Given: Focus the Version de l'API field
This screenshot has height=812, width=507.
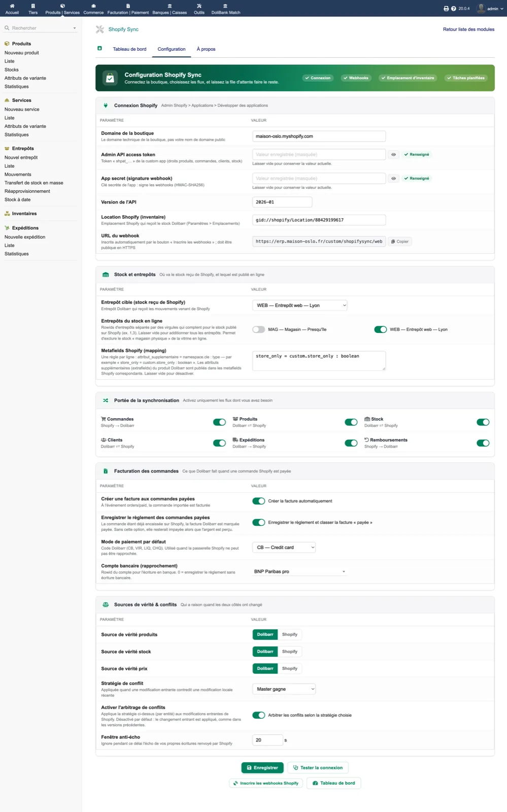Looking at the screenshot, I should coord(282,202).
